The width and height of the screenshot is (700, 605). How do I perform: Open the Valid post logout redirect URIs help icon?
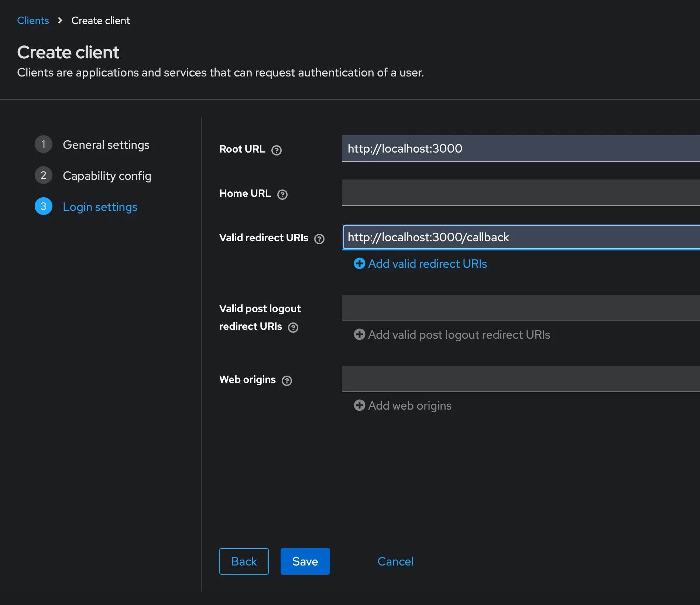pyautogui.click(x=294, y=327)
